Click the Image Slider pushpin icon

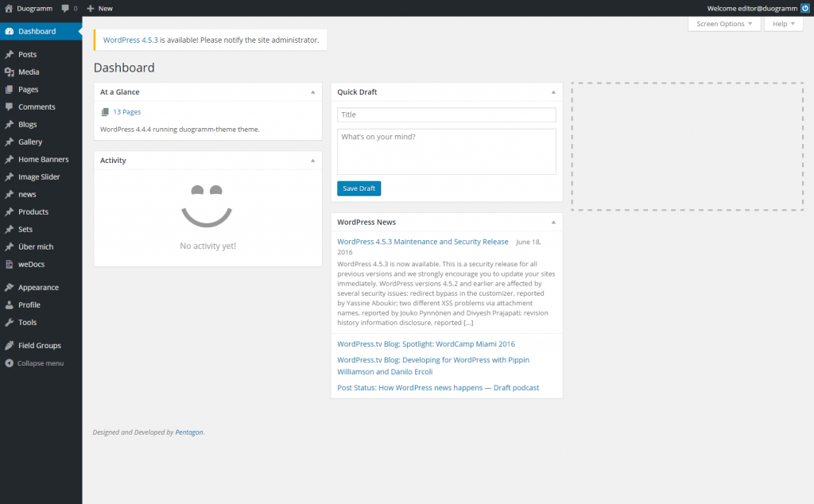point(9,177)
